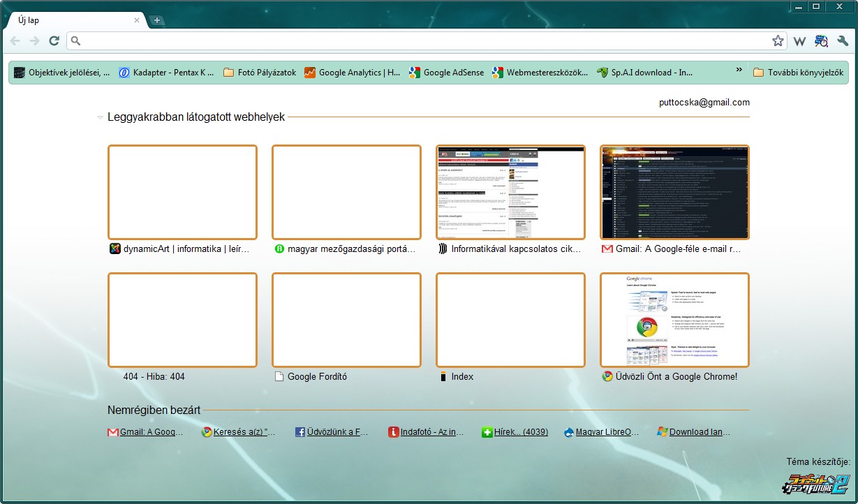
Task: Open Fotó Pályázatok bookmark folder
Action: tap(260, 73)
